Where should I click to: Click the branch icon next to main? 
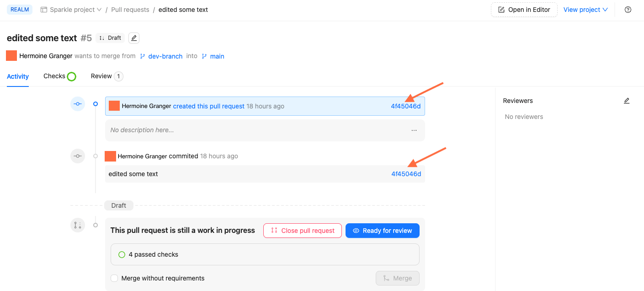tap(204, 56)
